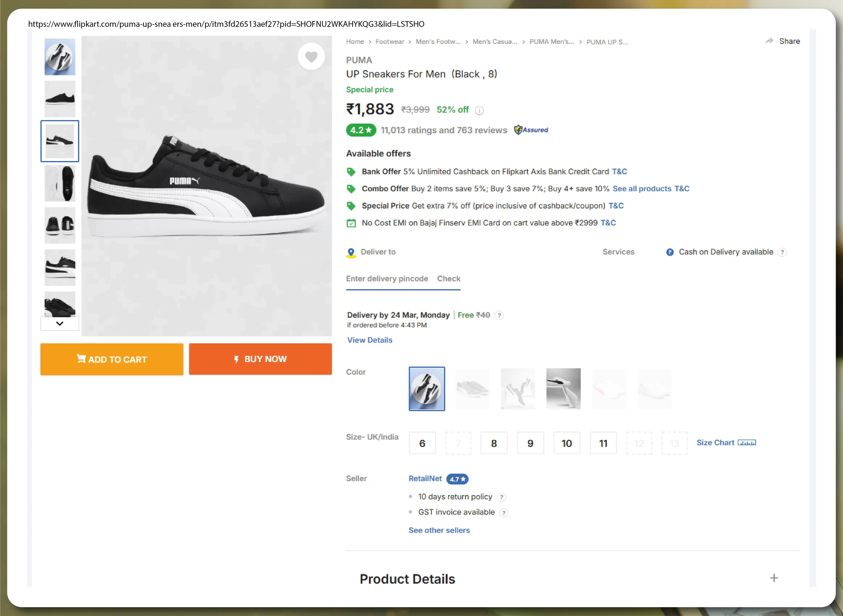Screen dimensions: 843x616
Task: Select thumbnail showing pair from heel and front
Action: pos(60,226)
